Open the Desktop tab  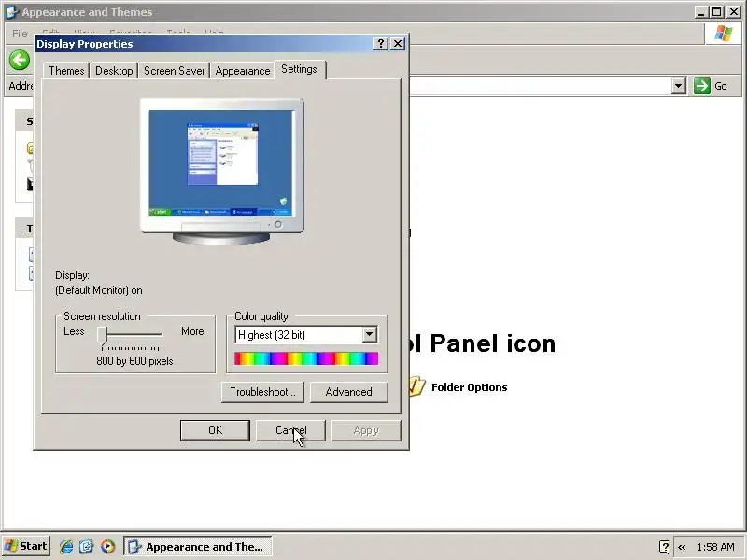114,71
